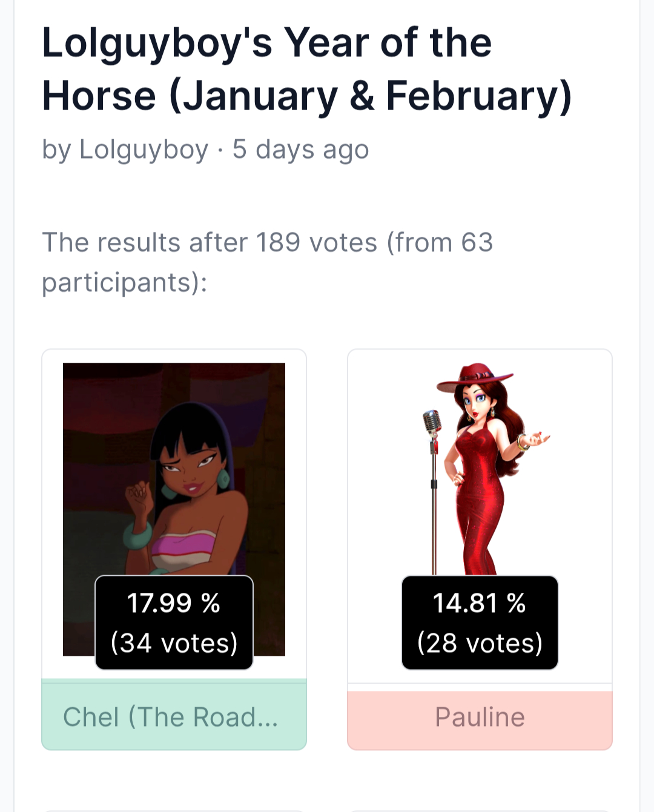Image resolution: width=654 pixels, height=812 pixels.
Task: Click the Chel character thumbnail image
Action: 174,466
